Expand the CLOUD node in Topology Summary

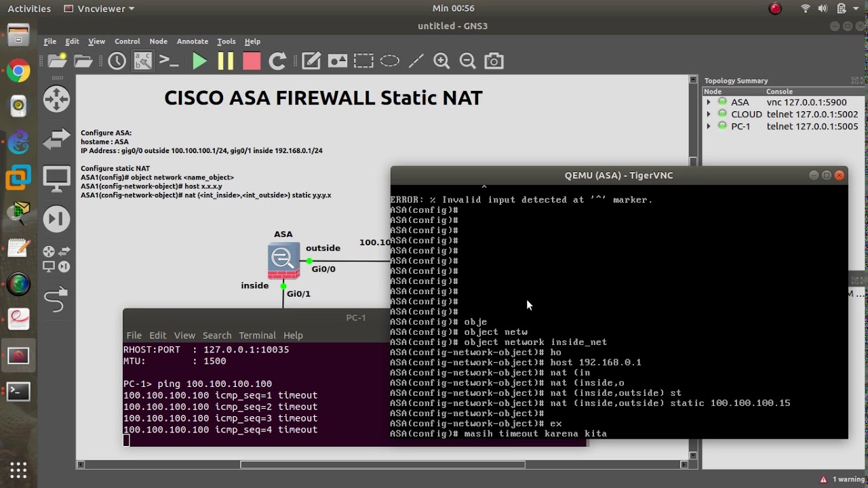709,115
